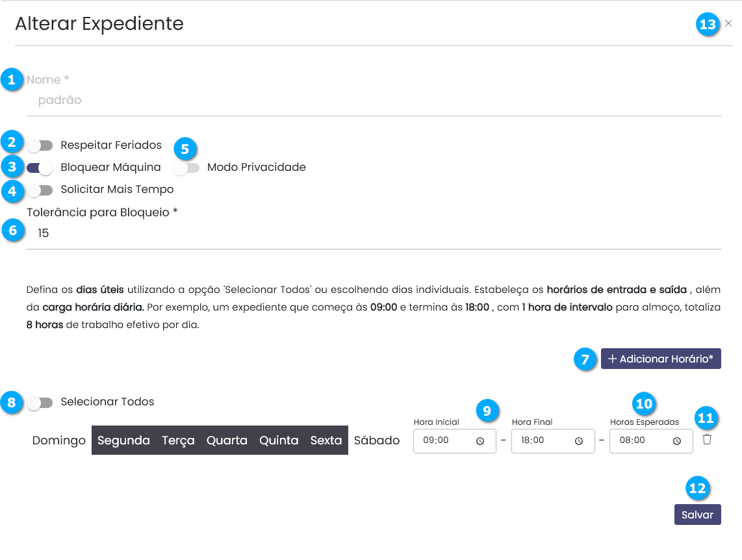Toggle the Quarta day button
The height and width of the screenshot is (560, 742).
click(x=227, y=440)
